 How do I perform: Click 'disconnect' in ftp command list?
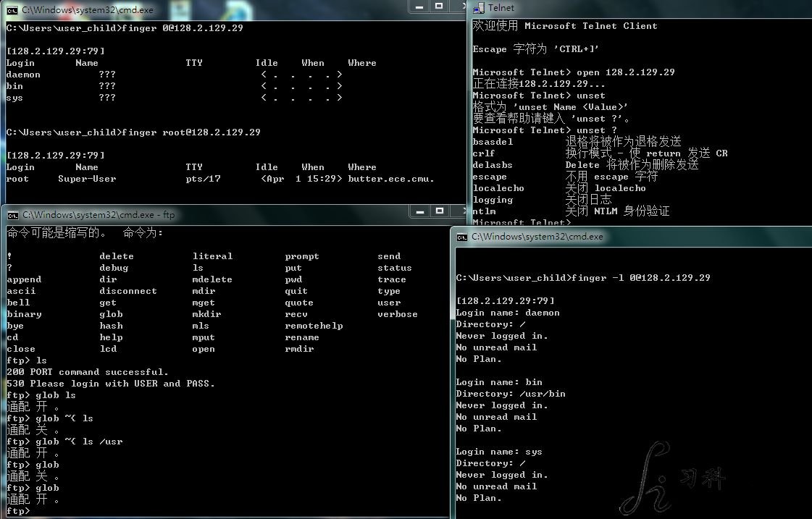coord(128,291)
